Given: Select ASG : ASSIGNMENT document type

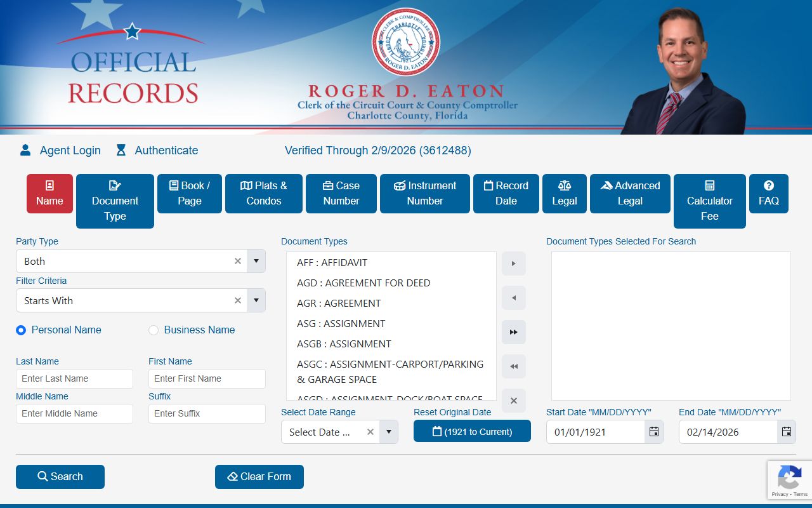Looking at the screenshot, I should (391, 323).
